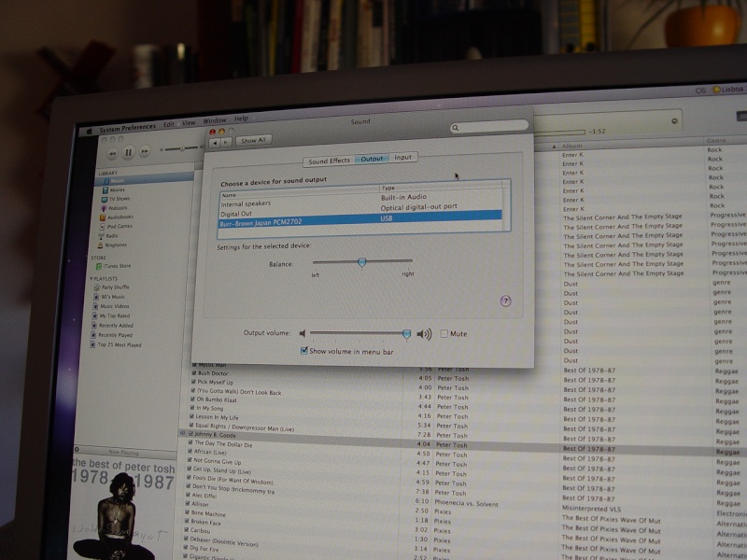The height and width of the screenshot is (560, 747).
Task: Click the Now Playing artwork header
Action: pos(125,452)
